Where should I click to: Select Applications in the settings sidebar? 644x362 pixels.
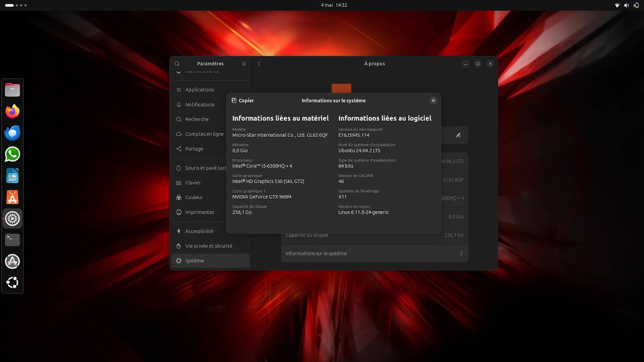pyautogui.click(x=210, y=89)
